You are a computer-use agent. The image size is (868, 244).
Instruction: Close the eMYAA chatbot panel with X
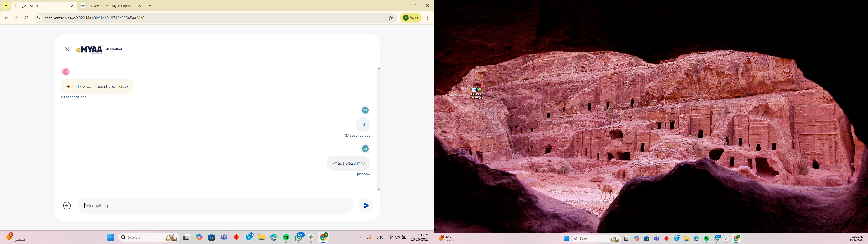tap(67, 49)
